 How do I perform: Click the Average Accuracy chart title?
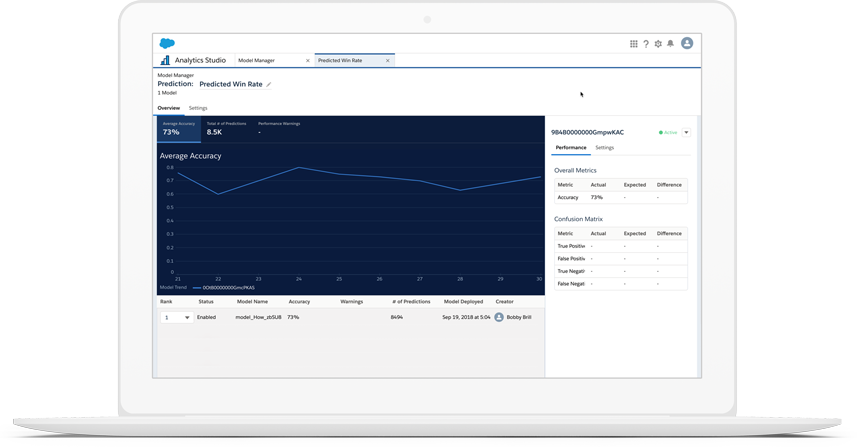coord(190,156)
